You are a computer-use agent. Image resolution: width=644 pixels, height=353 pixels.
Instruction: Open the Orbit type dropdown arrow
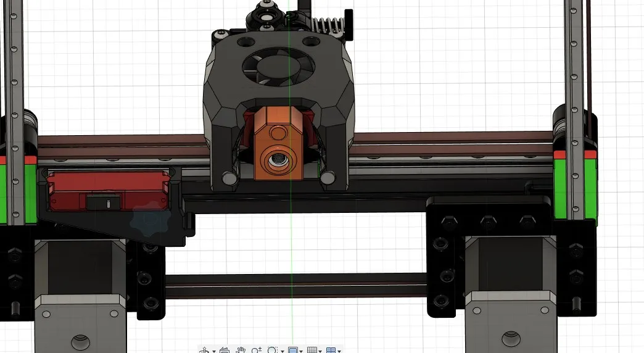point(213,351)
